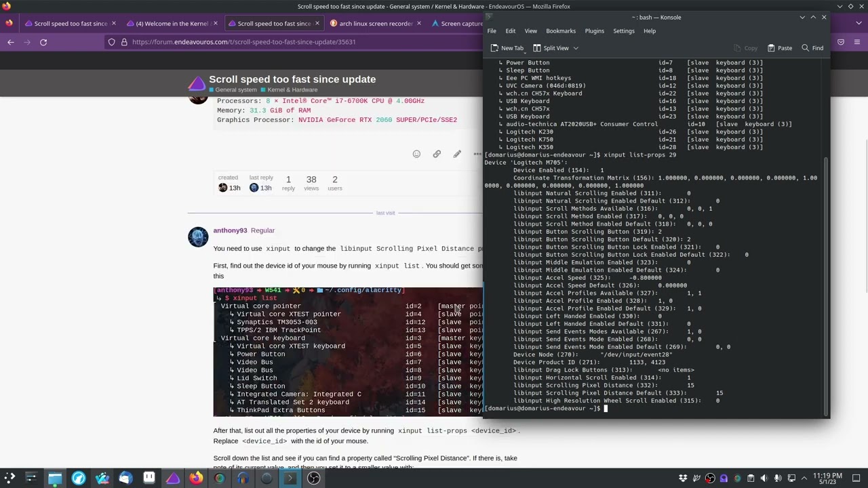Click the anthony93 username link
Image resolution: width=868 pixels, height=488 pixels.
click(230, 230)
